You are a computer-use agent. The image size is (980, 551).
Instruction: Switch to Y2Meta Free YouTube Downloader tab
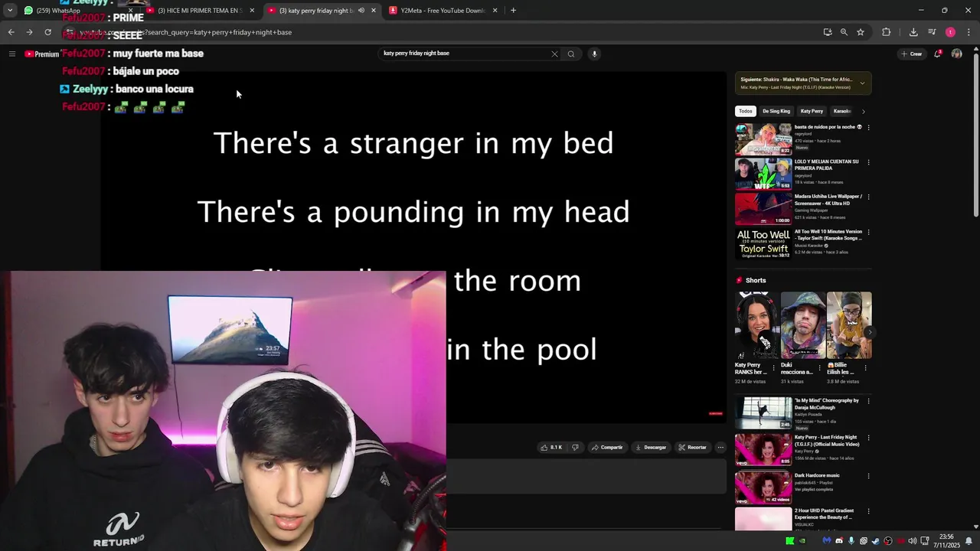443,11
